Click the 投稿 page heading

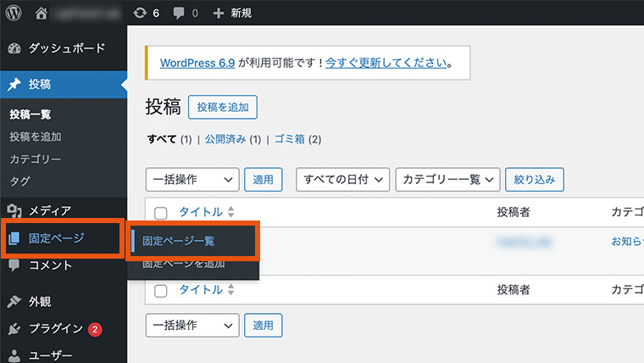pos(163,107)
